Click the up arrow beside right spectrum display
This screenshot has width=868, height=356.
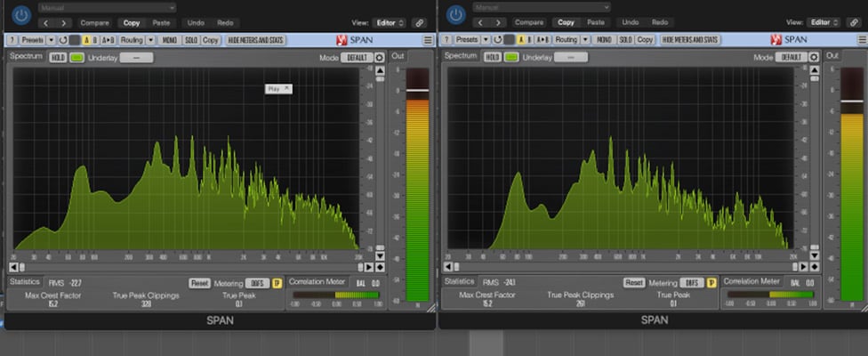click(815, 71)
